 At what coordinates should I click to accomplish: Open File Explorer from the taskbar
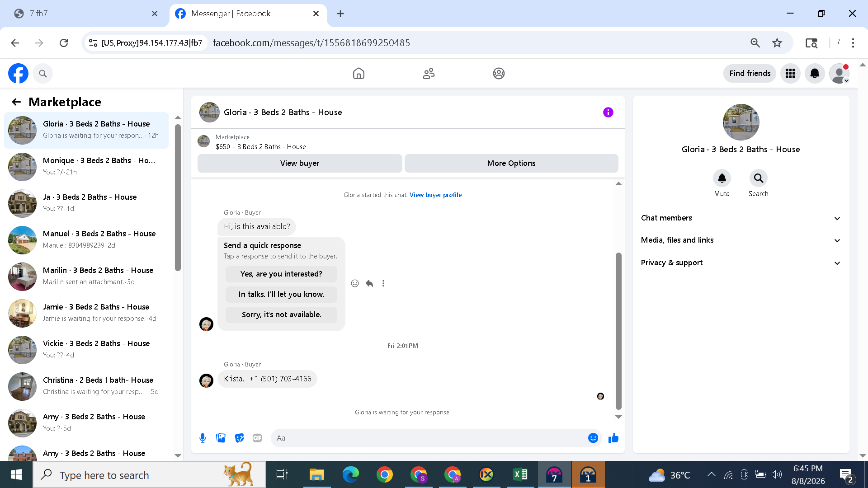[x=316, y=474]
